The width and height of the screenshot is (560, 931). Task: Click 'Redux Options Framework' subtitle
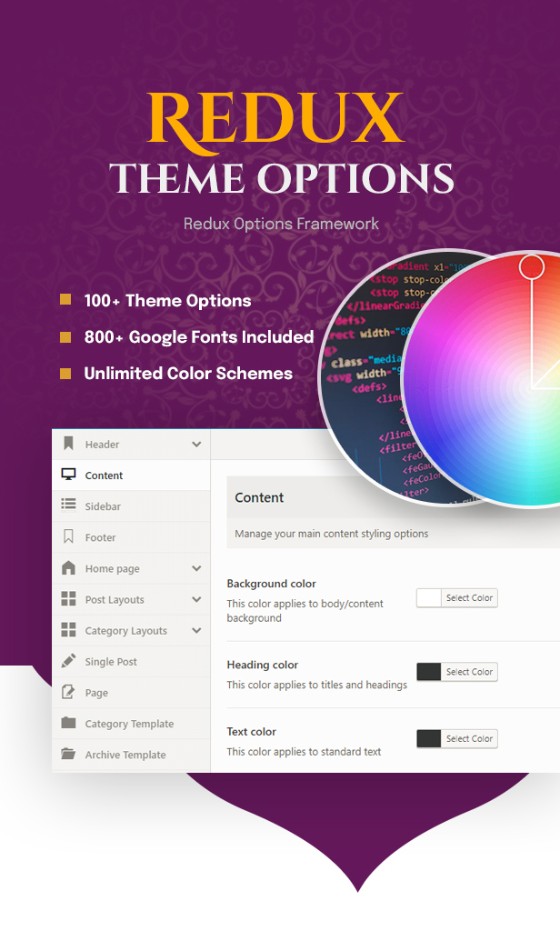tap(281, 224)
